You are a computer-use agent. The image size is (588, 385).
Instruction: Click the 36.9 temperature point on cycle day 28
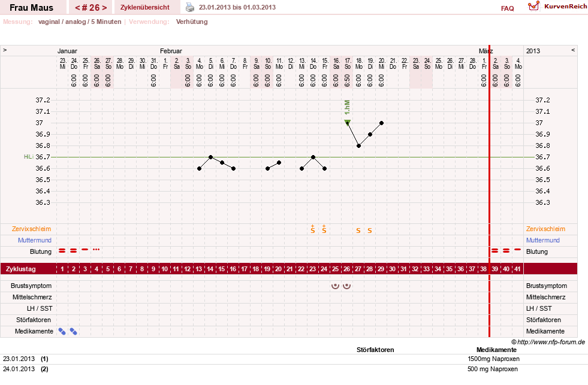click(370, 135)
